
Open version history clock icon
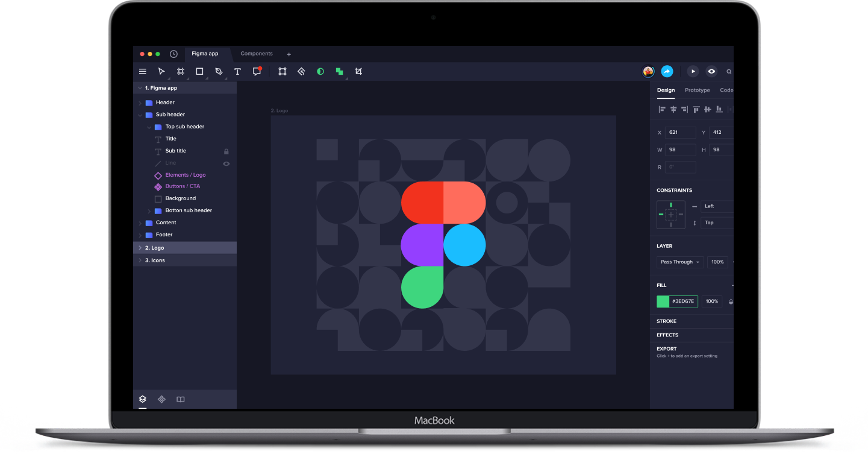173,54
